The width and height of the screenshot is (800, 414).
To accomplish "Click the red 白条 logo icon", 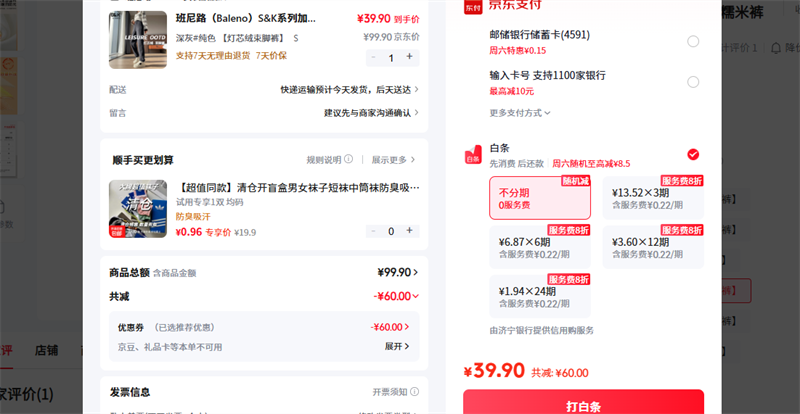I will (x=473, y=155).
